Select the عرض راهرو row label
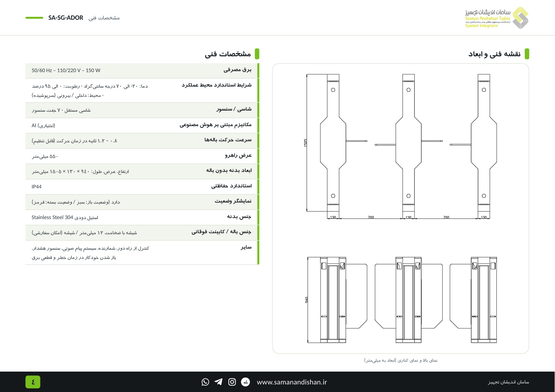 point(238,155)
